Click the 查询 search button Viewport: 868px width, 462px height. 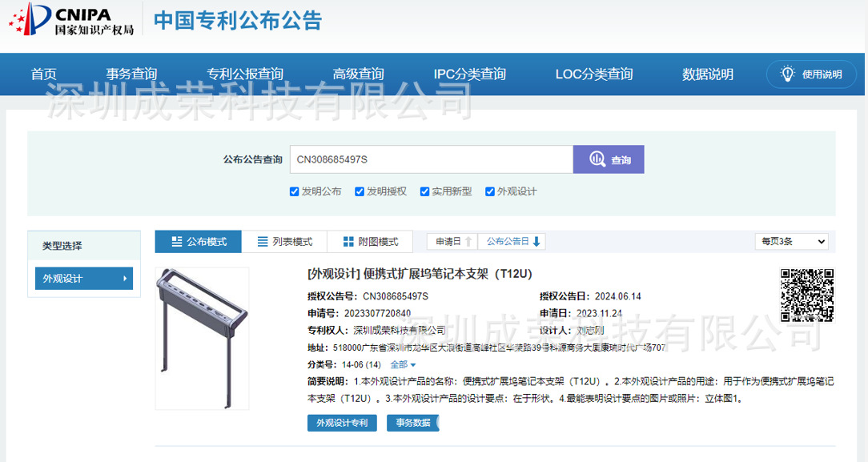tap(609, 159)
